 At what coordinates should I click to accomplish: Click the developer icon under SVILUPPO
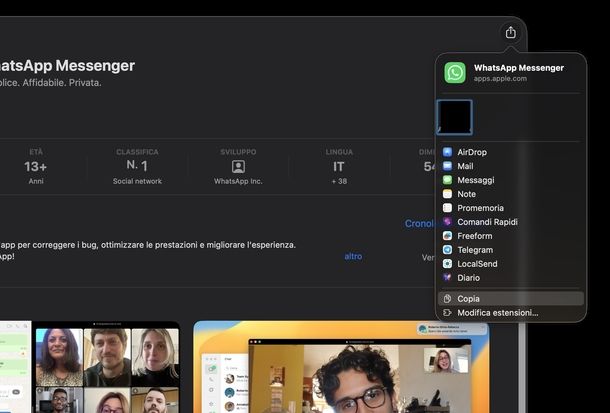[238, 167]
